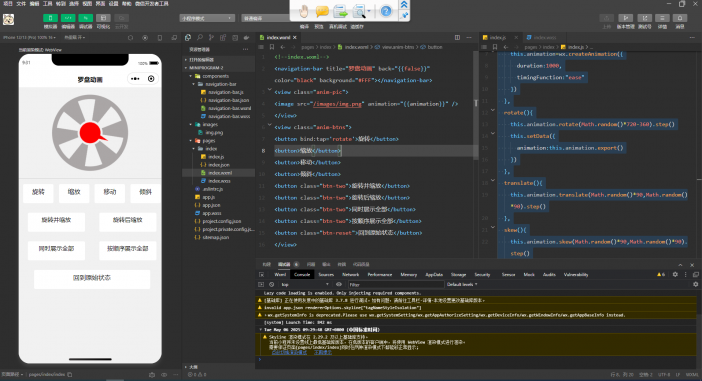Open index.wxss in file tree
This screenshot has width=702, height=381.
coord(219,181)
